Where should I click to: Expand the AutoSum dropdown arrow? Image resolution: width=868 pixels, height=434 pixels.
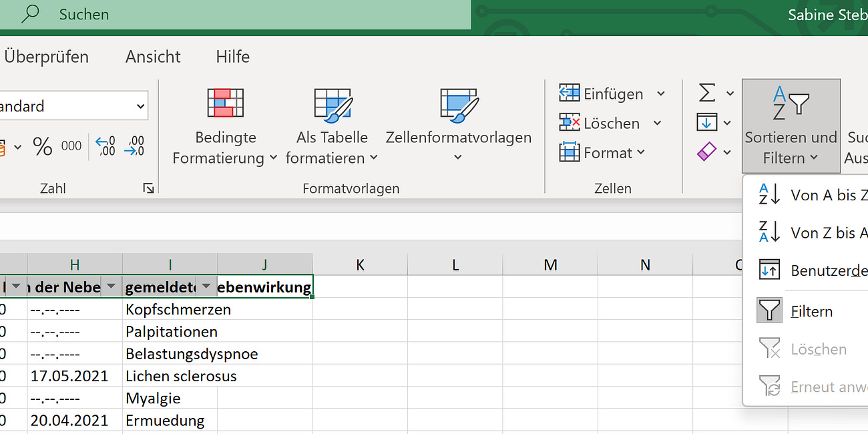tap(729, 94)
